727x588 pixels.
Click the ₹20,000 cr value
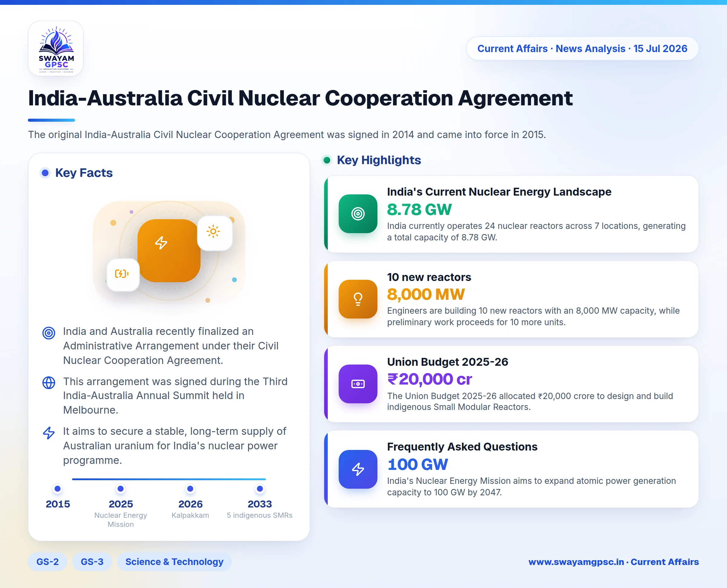pyautogui.click(x=429, y=379)
